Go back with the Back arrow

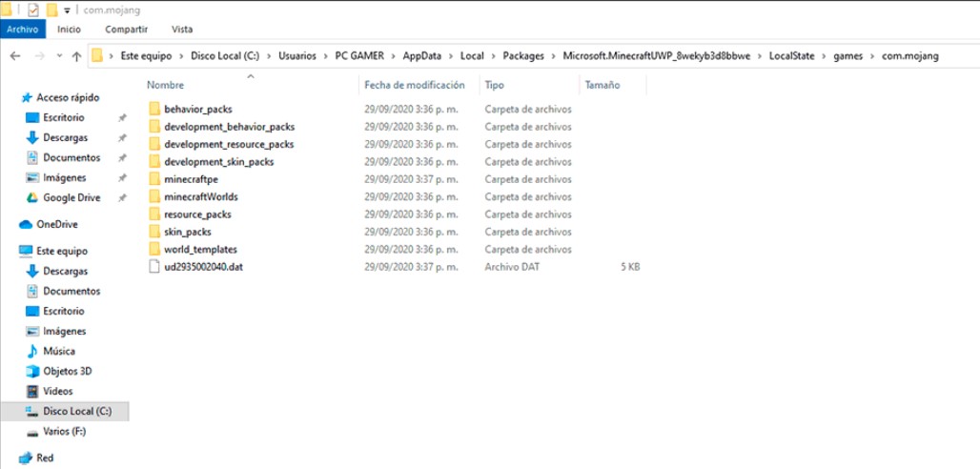coord(15,55)
